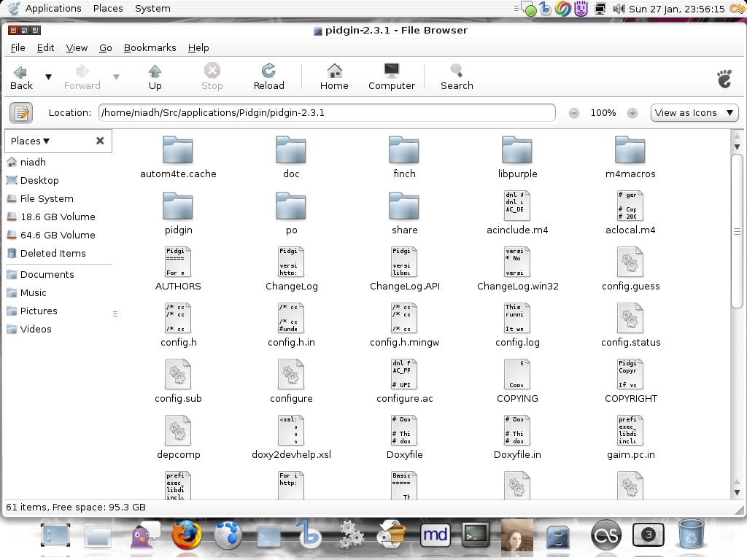Open the Edit menu

[x=45, y=47]
